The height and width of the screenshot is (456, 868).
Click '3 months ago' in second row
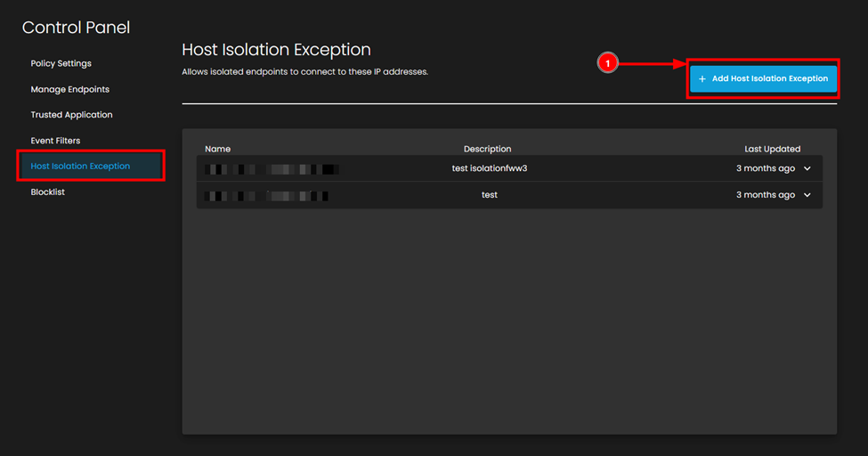[765, 195]
